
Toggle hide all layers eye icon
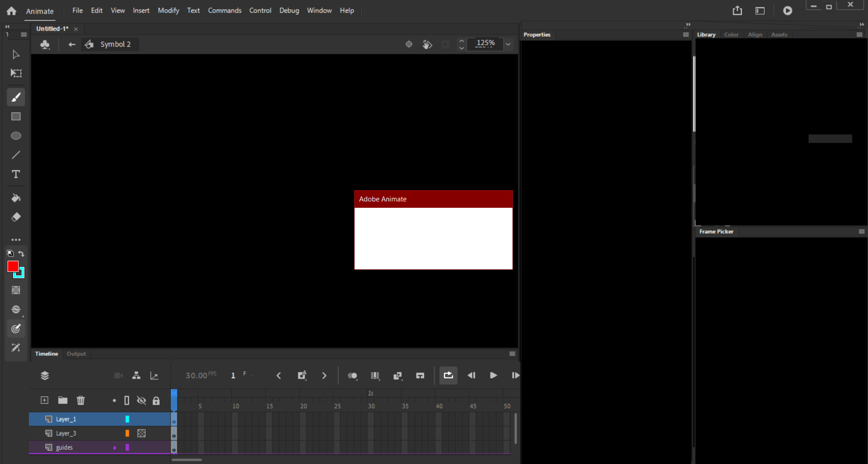tap(141, 400)
